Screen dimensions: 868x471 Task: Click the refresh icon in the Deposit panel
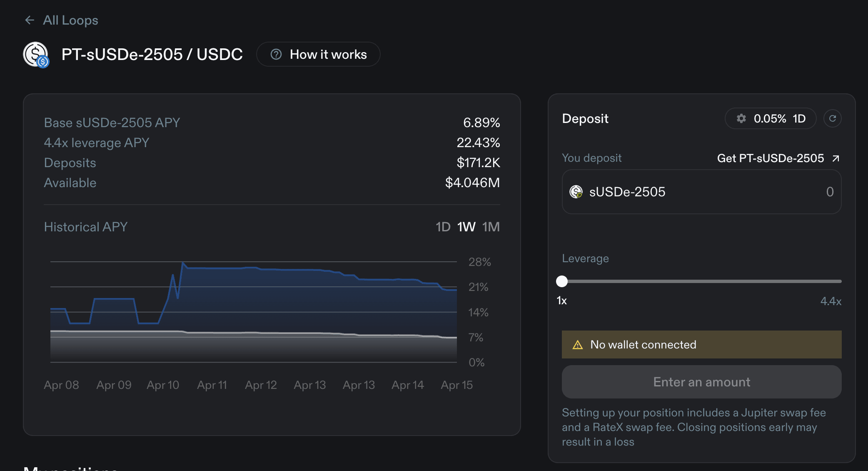click(832, 119)
